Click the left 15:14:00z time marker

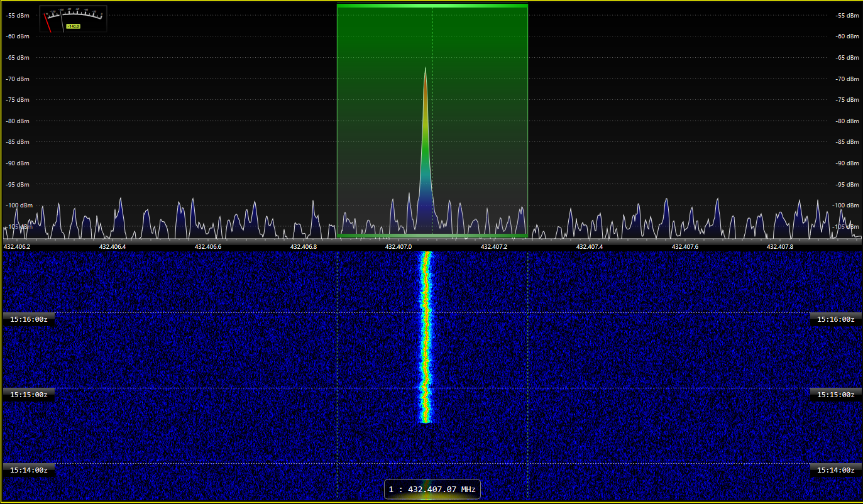(x=29, y=470)
